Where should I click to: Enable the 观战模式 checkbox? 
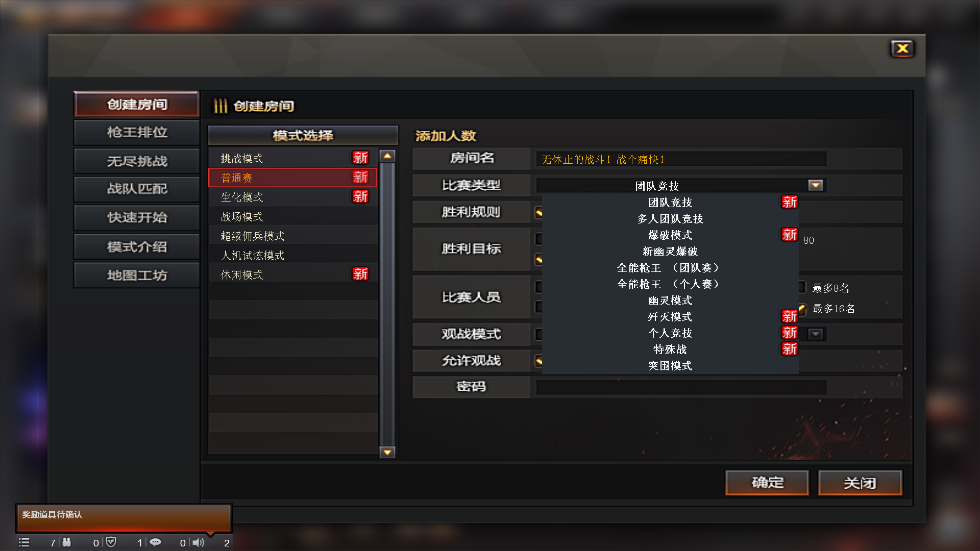pyautogui.click(x=538, y=334)
